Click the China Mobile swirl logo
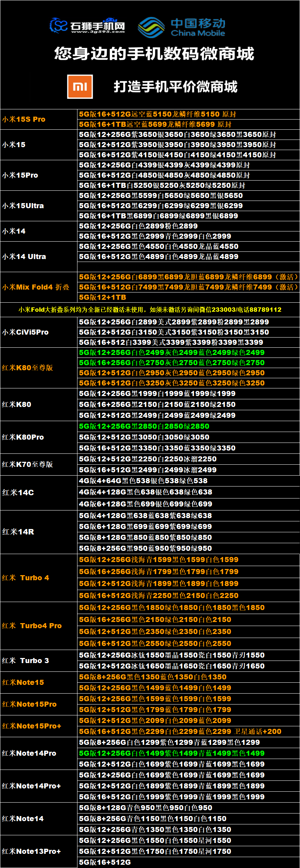This screenshot has height=868, width=300. pos(151,27)
